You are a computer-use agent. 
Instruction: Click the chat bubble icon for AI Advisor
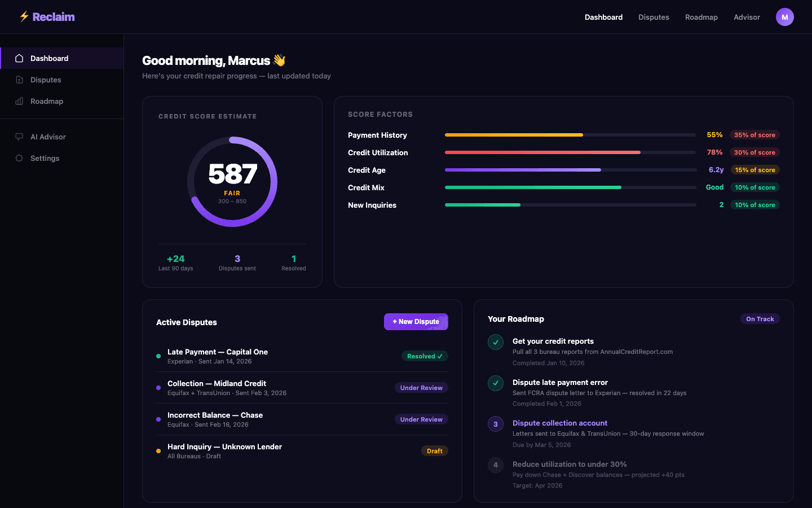[x=19, y=137]
